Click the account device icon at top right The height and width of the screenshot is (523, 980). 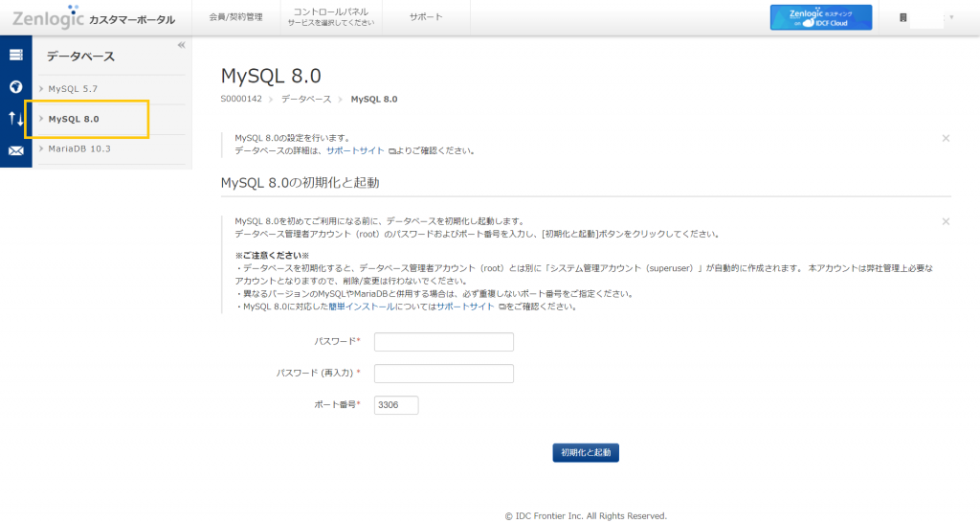coord(902,17)
